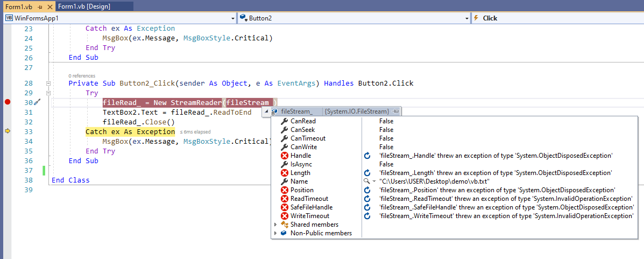This screenshot has width=644, height=259.
Task: Click the wrench icon next to CanRead
Action: point(284,121)
